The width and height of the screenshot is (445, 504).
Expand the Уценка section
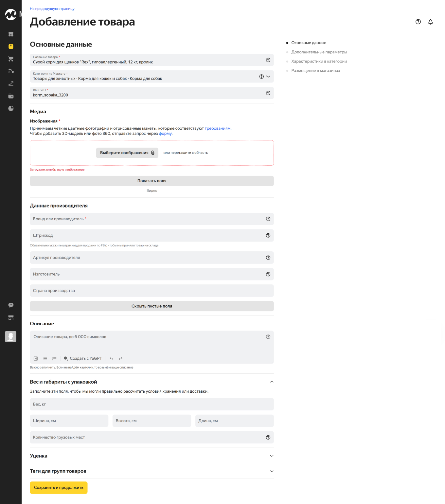(271, 456)
